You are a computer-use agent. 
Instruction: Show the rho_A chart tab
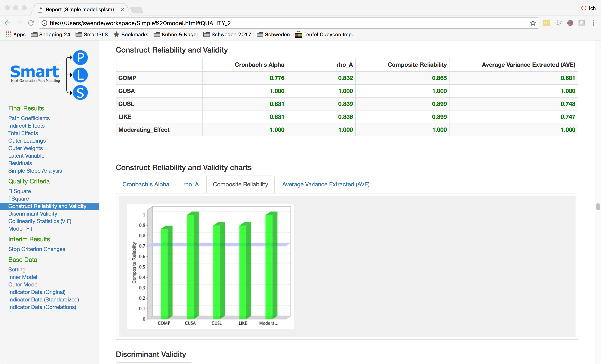tap(191, 185)
